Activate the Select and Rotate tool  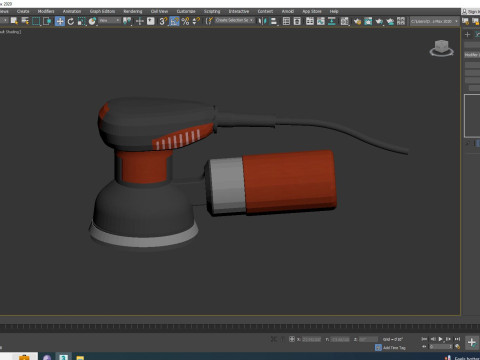tap(71, 21)
